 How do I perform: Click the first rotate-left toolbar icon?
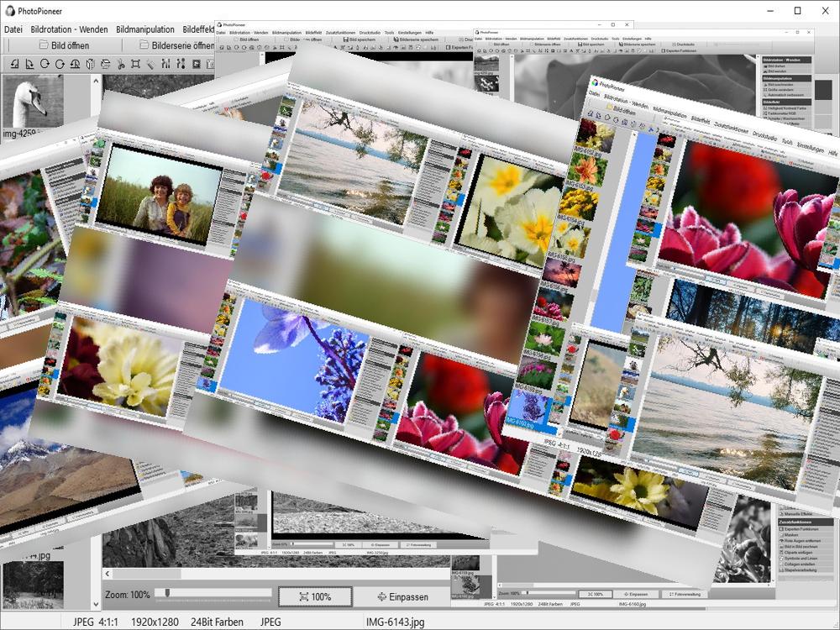(x=14, y=64)
